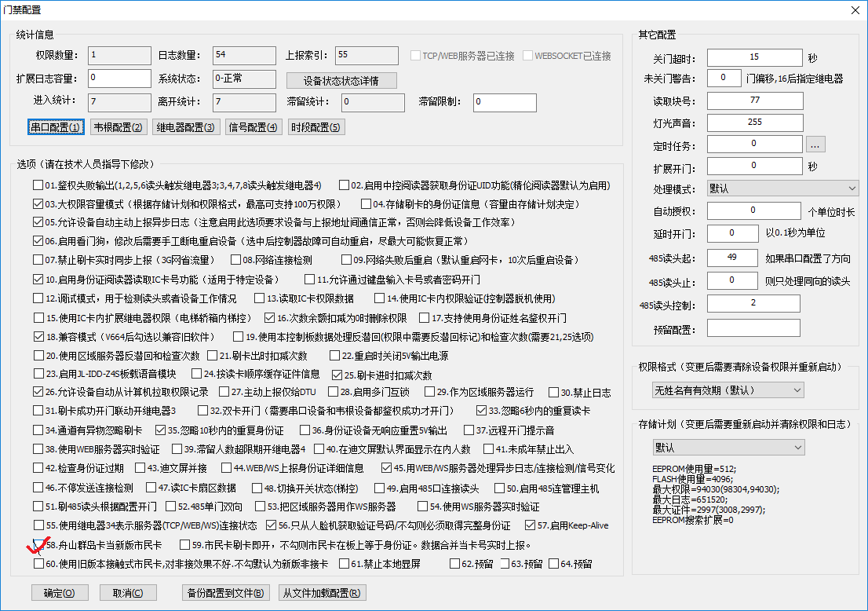Uncheck 06.启用看门狗 option
868x611 pixels.
(38, 241)
